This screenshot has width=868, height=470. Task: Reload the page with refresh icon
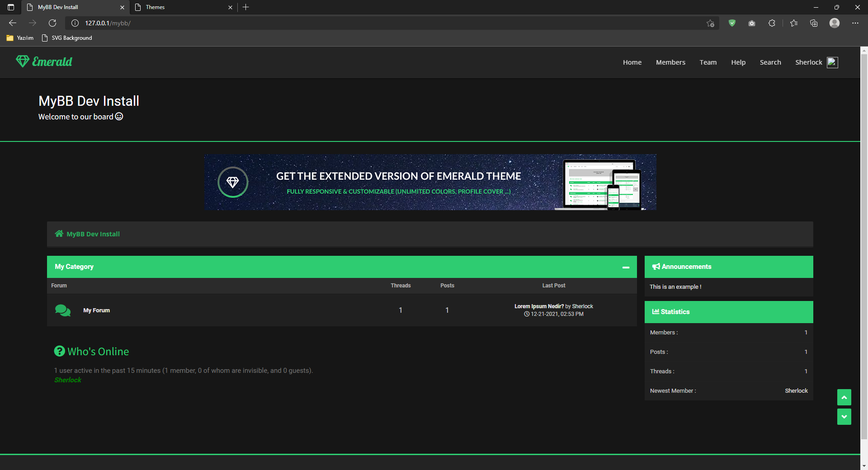[x=52, y=23]
